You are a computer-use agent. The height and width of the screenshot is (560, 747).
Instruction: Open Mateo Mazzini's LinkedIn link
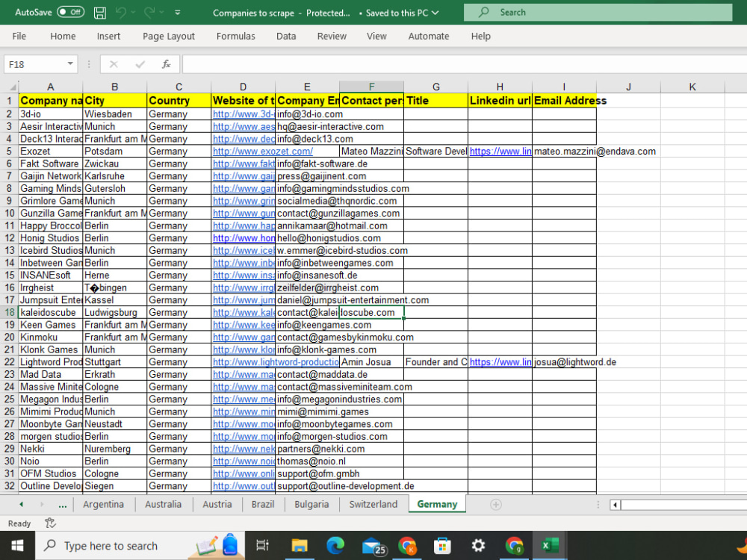point(500,152)
